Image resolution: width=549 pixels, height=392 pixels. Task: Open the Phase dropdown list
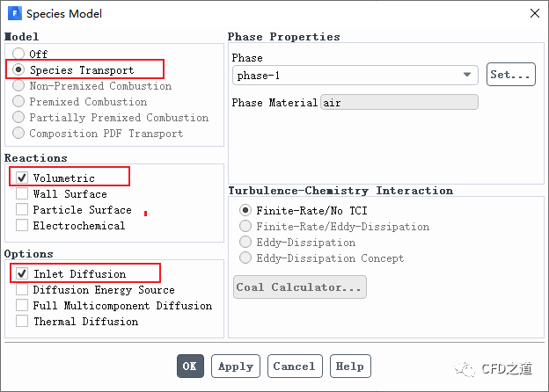[355, 75]
